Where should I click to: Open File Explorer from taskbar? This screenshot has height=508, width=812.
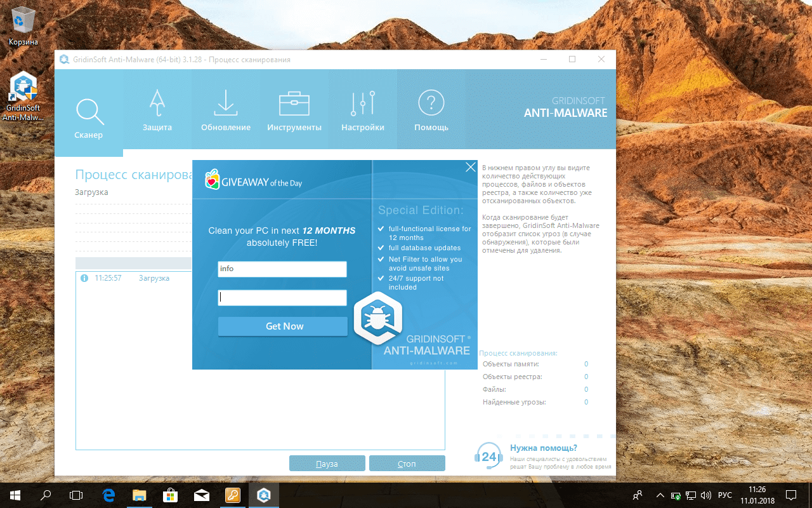point(140,495)
